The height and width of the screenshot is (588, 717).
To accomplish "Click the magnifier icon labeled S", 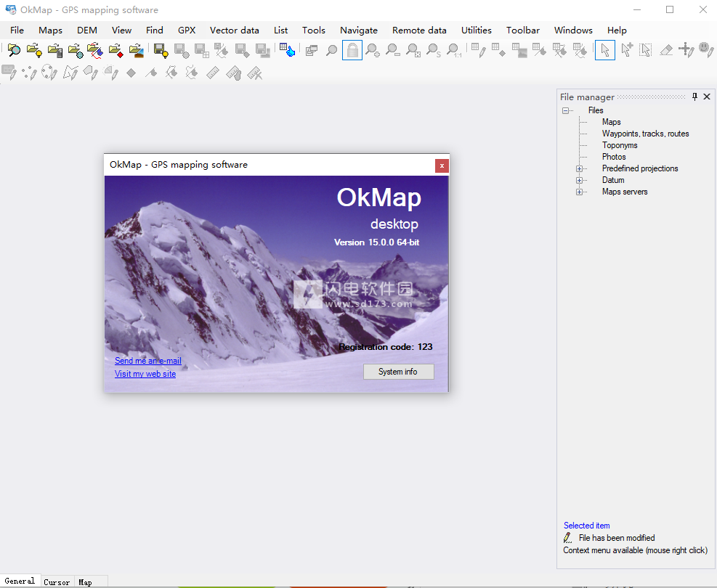I will pos(433,50).
